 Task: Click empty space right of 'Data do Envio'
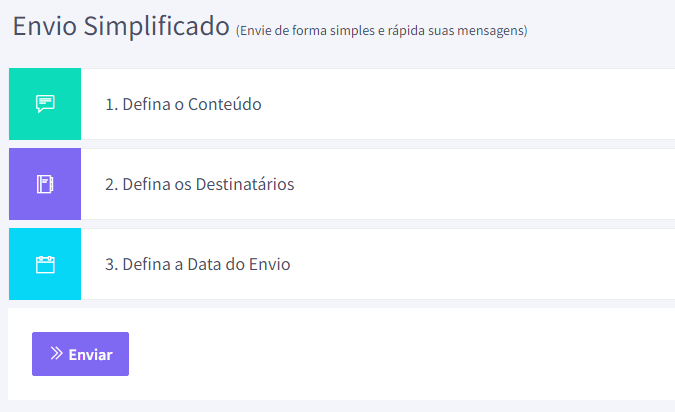483,264
